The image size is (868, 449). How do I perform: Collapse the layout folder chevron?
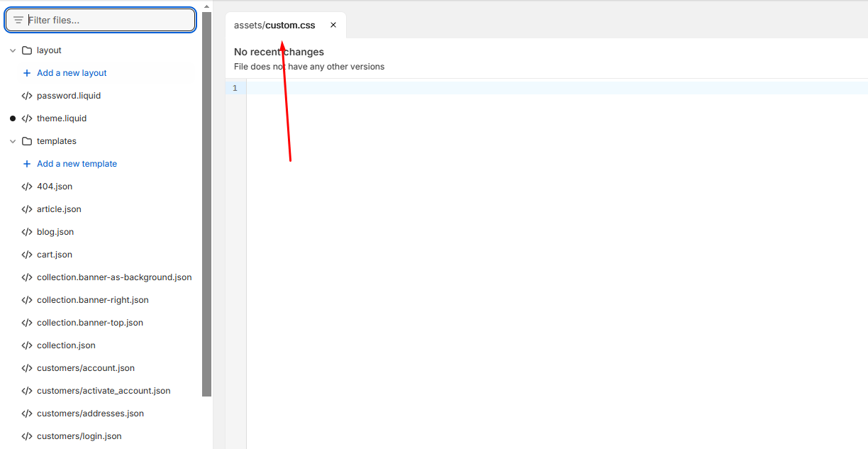(13, 50)
